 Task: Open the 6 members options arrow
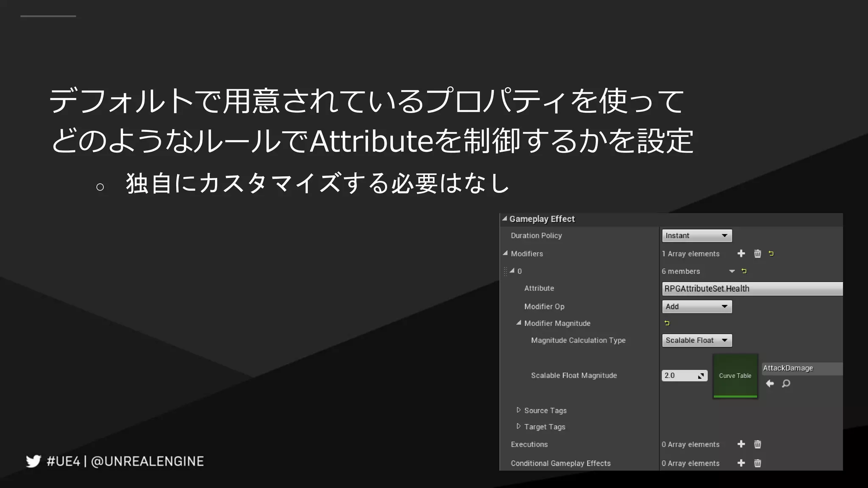[x=732, y=271]
